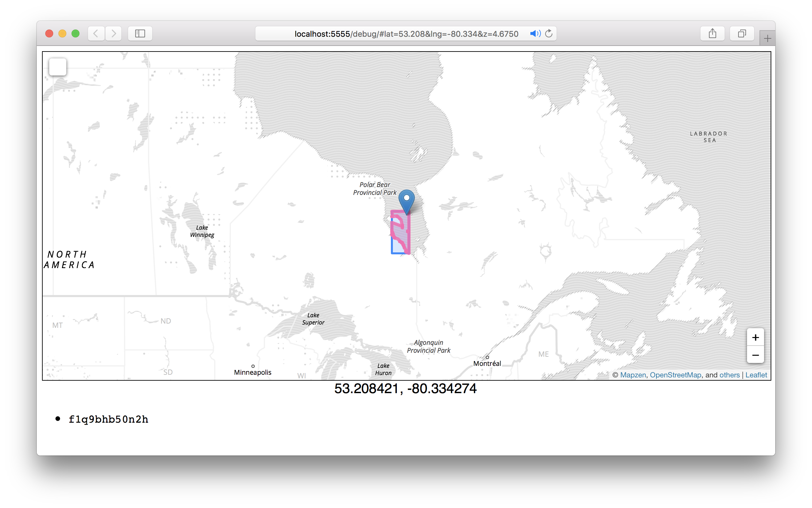Open a new tab with plus button
Screen dimensions: 812x508
pos(767,39)
